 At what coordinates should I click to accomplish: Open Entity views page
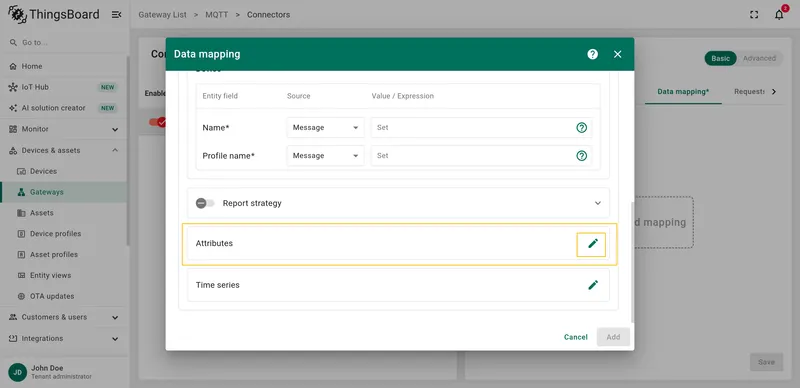[64, 275]
